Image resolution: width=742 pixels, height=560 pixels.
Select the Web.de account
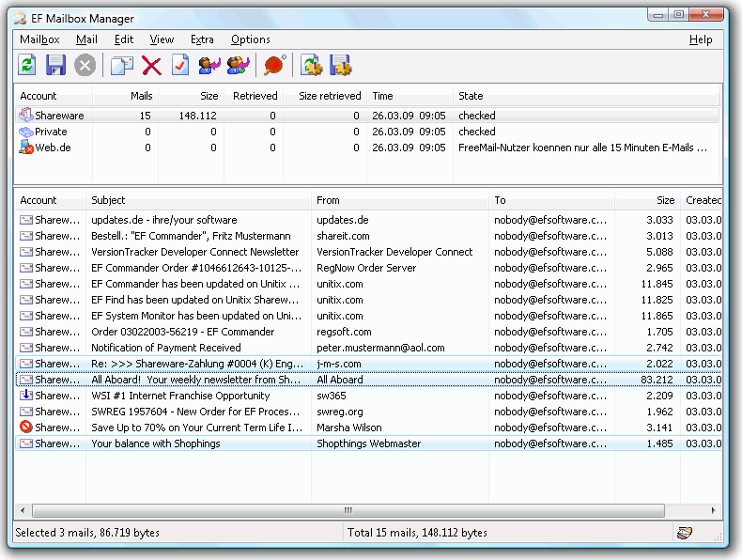[53, 148]
